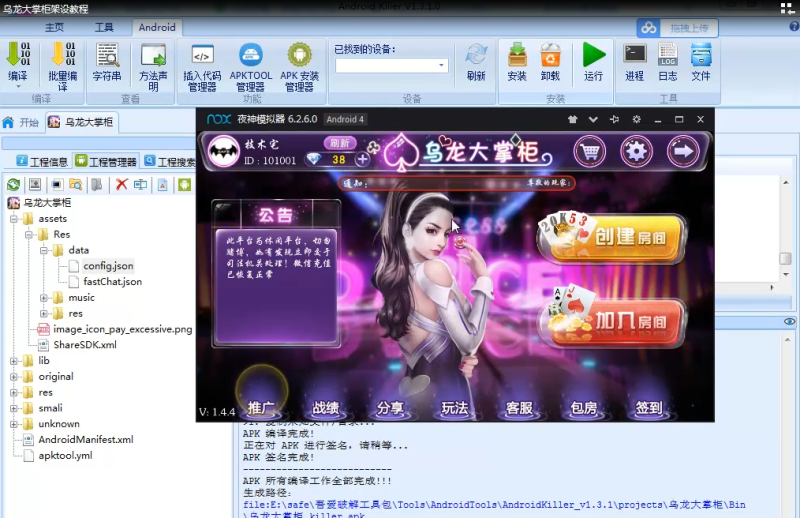Viewport: 800px width, 518px height.
Task: Click the 卸载 uninstall icon
Action: [550, 55]
